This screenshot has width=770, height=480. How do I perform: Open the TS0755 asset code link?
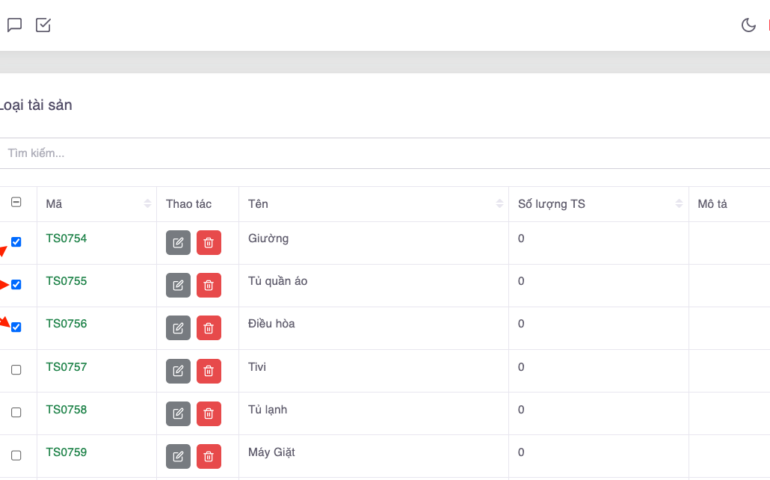(66, 281)
